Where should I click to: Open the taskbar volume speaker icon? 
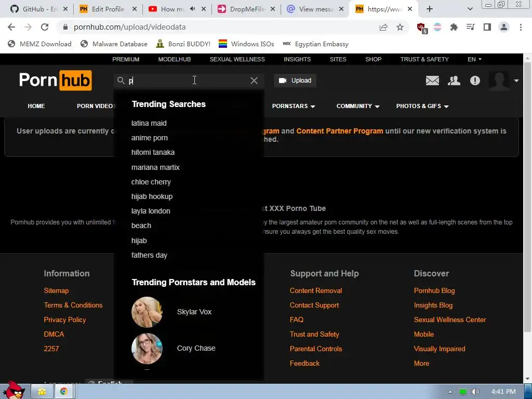(x=475, y=392)
